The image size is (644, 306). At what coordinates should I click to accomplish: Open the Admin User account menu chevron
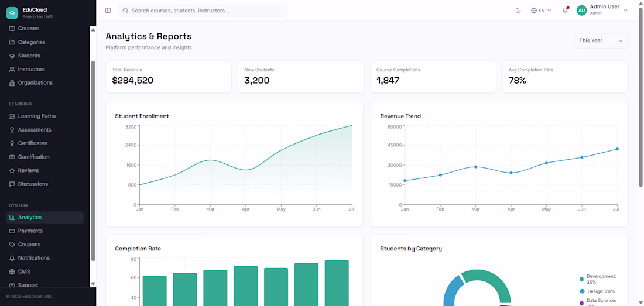pos(625,11)
